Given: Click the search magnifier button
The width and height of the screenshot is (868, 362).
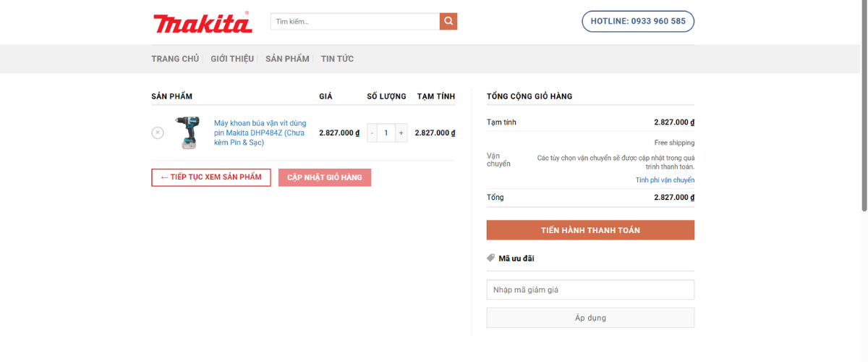Looking at the screenshot, I should pos(448,21).
